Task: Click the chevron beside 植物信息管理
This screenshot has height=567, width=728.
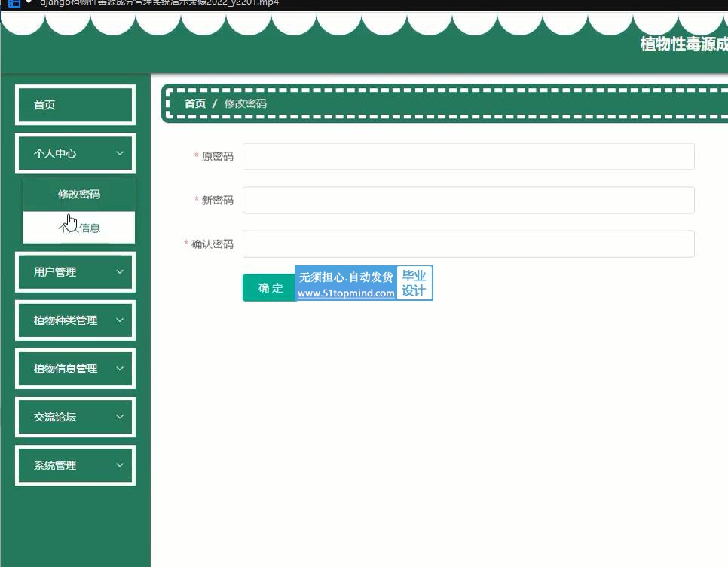Action: click(120, 368)
